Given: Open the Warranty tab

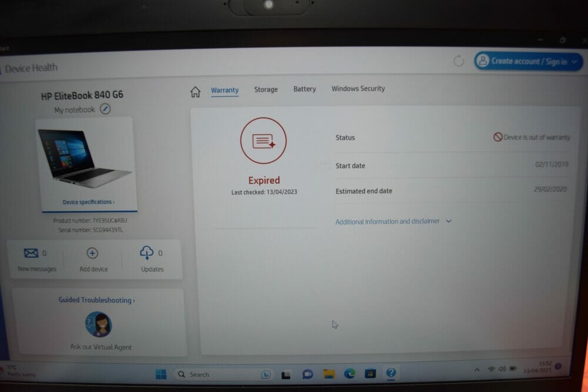Looking at the screenshot, I should pos(225,90).
